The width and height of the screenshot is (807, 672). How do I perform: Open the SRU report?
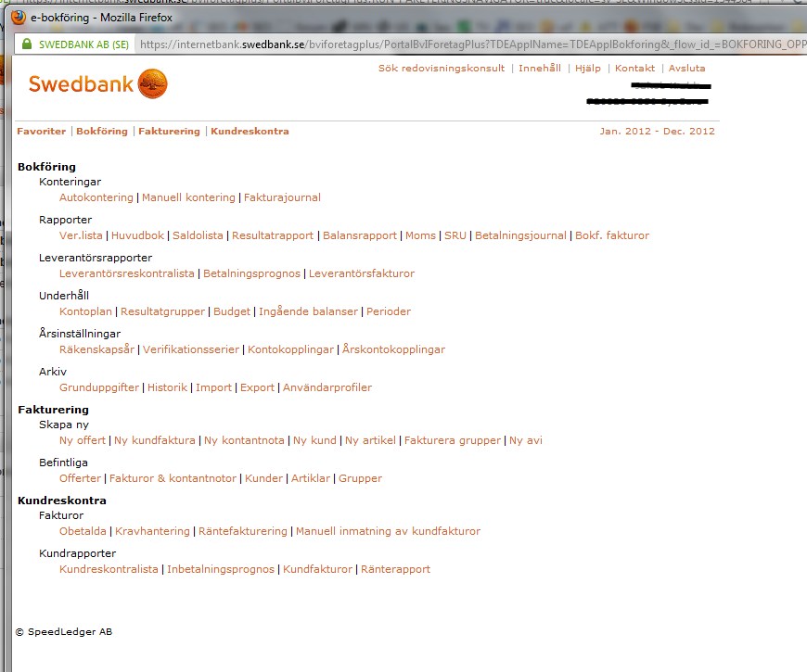455,235
